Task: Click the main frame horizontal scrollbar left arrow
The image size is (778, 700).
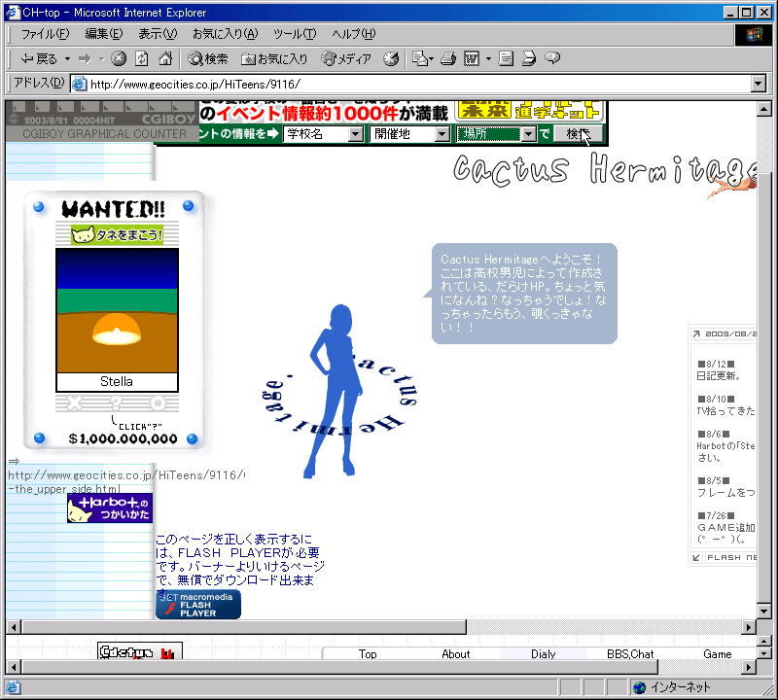Action: 14,627
